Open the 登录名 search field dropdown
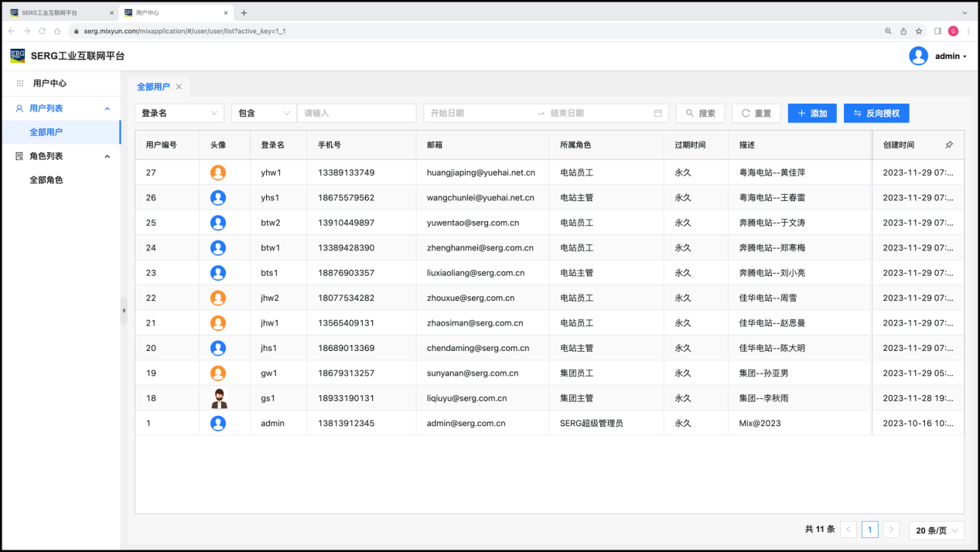Image resolution: width=980 pixels, height=552 pixels. pyautogui.click(x=179, y=113)
